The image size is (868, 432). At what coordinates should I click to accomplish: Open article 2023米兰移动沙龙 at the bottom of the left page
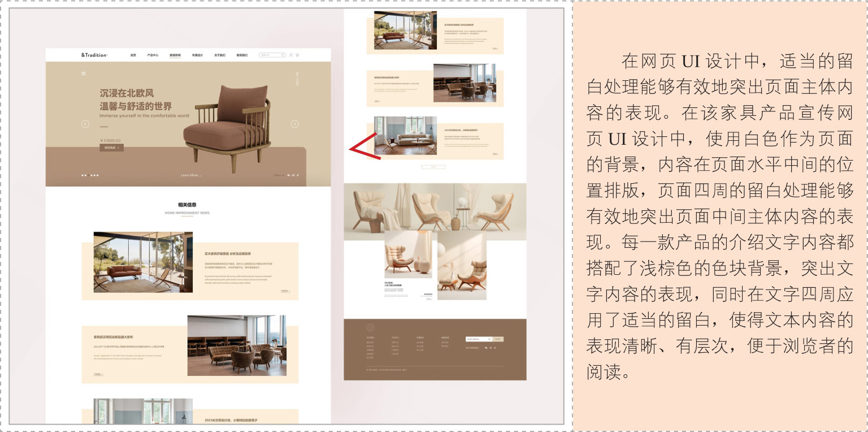click(231, 421)
